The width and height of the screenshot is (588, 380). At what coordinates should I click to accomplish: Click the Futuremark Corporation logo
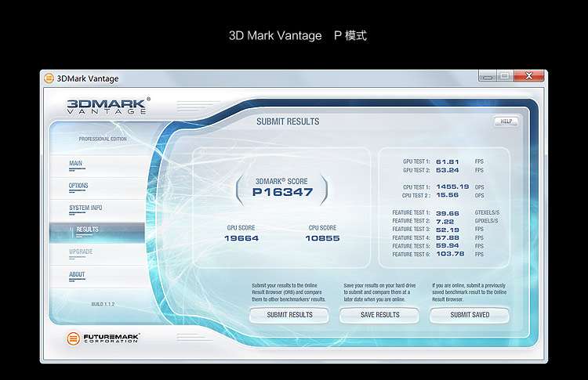point(103,338)
